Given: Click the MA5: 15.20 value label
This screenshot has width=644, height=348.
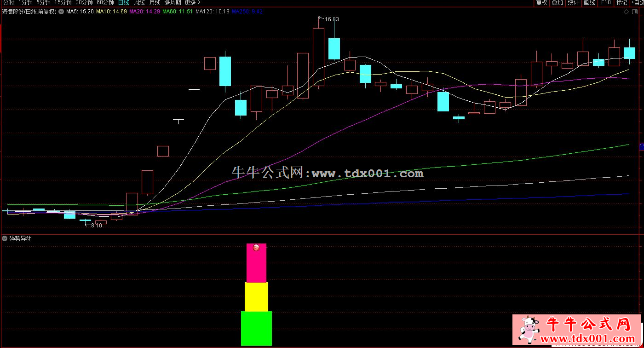Looking at the screenshot, I should (x=80, y=12).
